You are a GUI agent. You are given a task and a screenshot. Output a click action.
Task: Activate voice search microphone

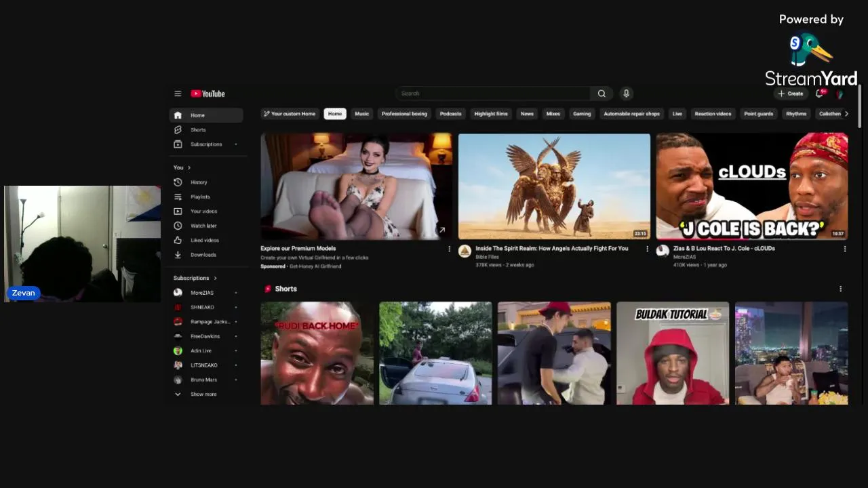pos(626,94)
